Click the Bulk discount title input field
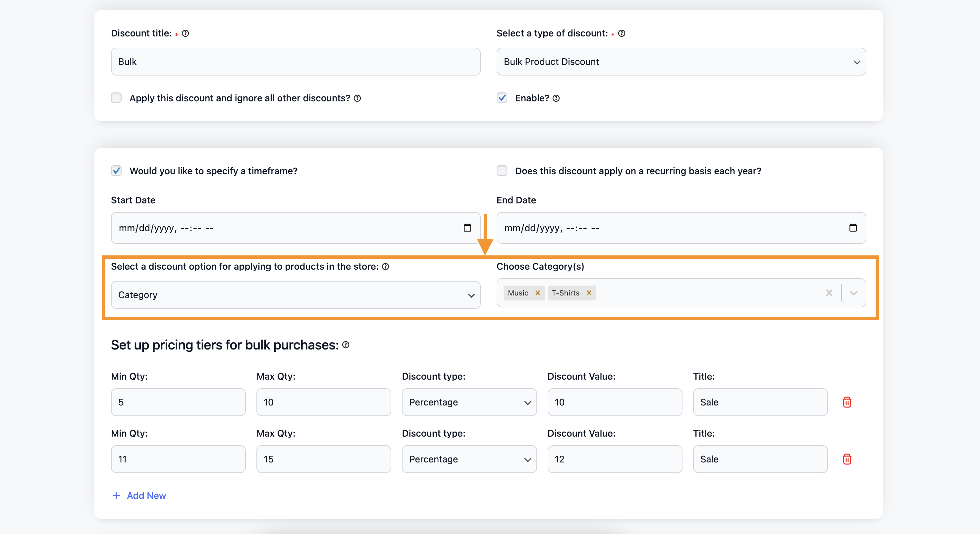This screenshot has width=980, height=534. (296, 61)
